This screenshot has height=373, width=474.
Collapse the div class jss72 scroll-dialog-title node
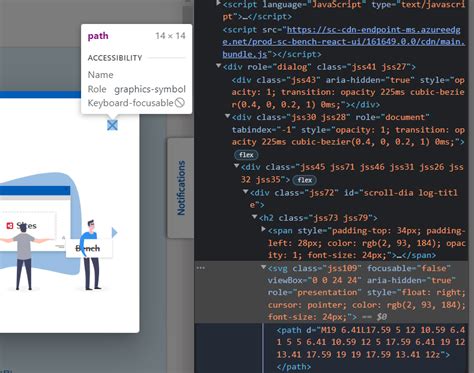[x=246, y=192]
